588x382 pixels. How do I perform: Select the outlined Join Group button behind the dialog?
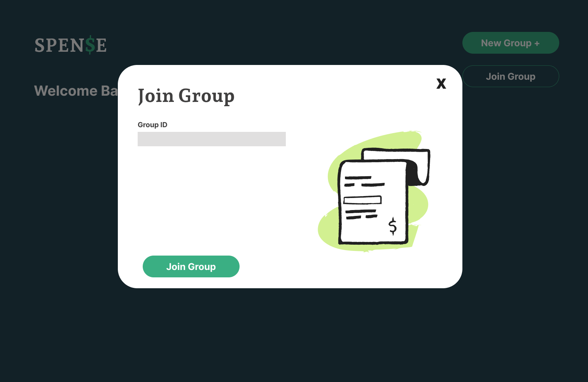point(511,76)
